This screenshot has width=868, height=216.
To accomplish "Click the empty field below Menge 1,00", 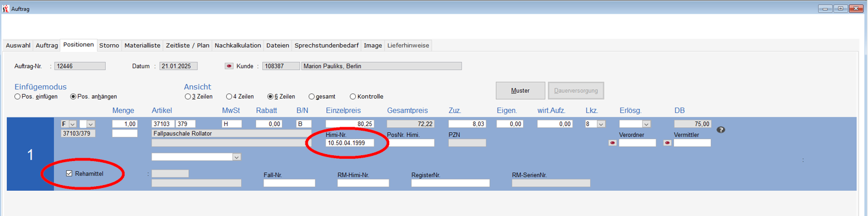I will click(x=125, y=133).
